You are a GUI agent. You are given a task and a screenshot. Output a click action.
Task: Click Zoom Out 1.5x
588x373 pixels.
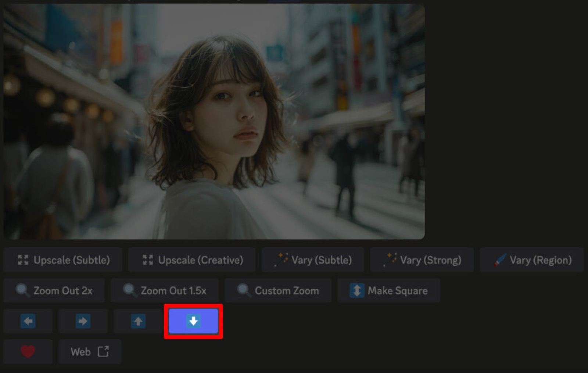click(165, 290)
